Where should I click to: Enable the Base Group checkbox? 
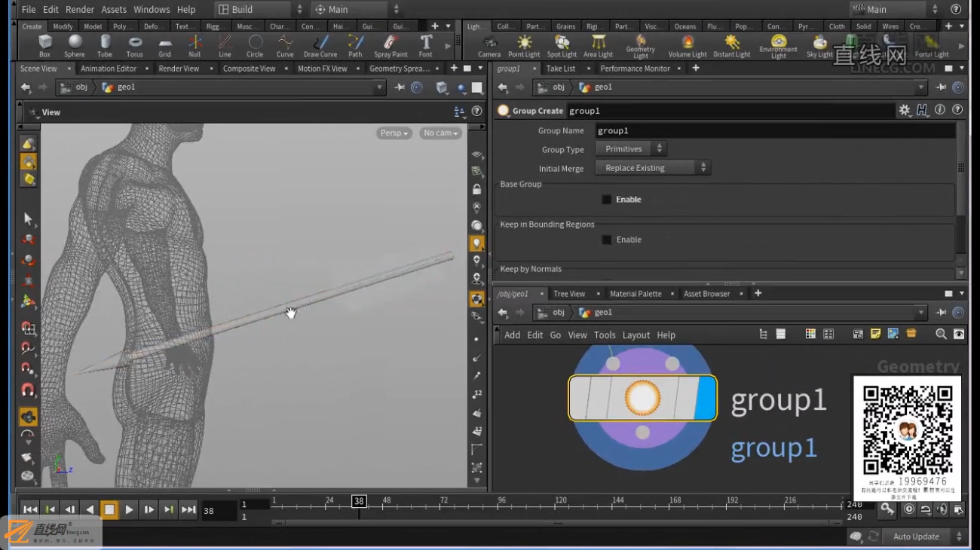(607, 200)
